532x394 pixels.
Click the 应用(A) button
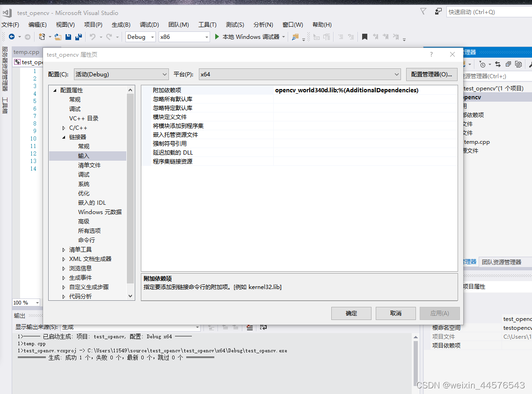pos(440,313)
